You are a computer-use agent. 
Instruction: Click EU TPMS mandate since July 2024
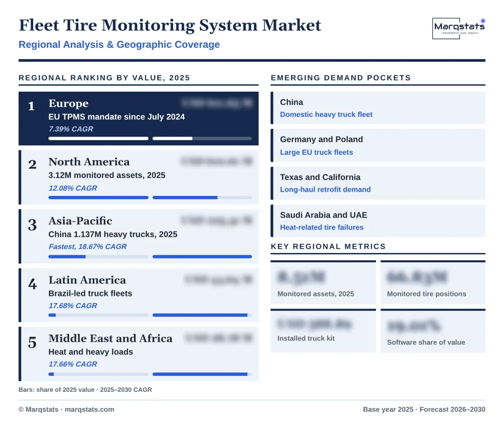coord(117,117)
